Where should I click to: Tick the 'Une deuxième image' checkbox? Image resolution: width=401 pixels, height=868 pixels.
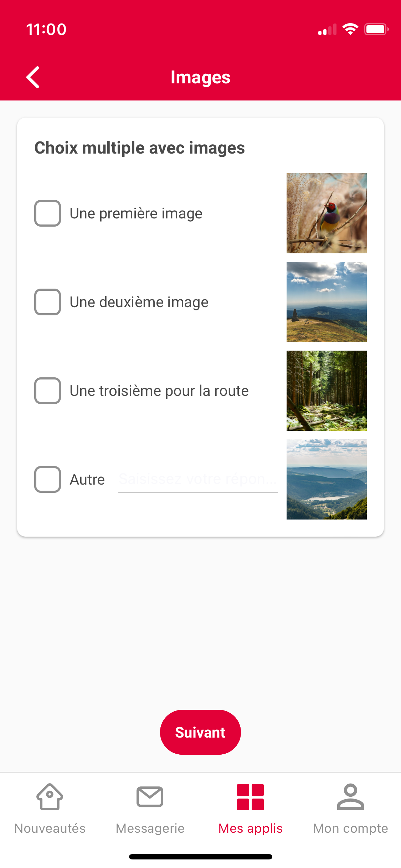47,302
